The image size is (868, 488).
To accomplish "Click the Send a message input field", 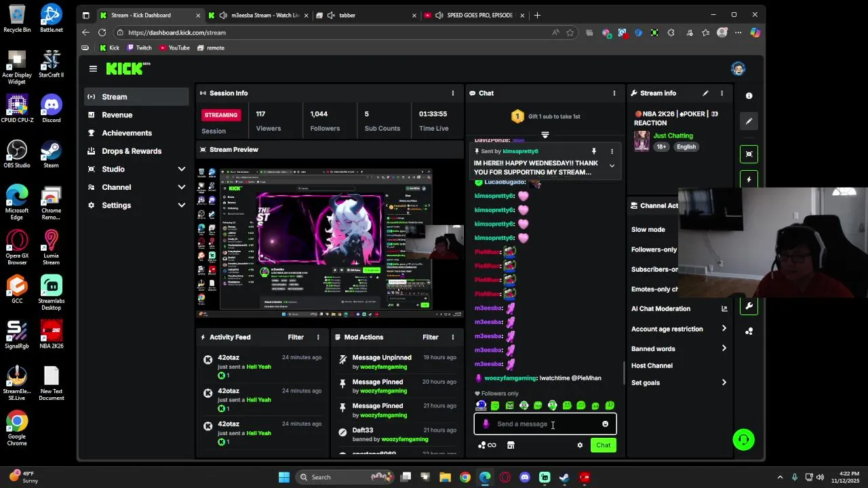I will pyautogui.click(x=545, y=424).
